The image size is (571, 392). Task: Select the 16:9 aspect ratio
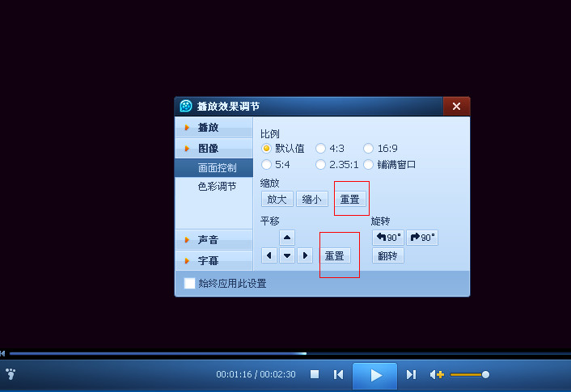click(x=369, y=149)
